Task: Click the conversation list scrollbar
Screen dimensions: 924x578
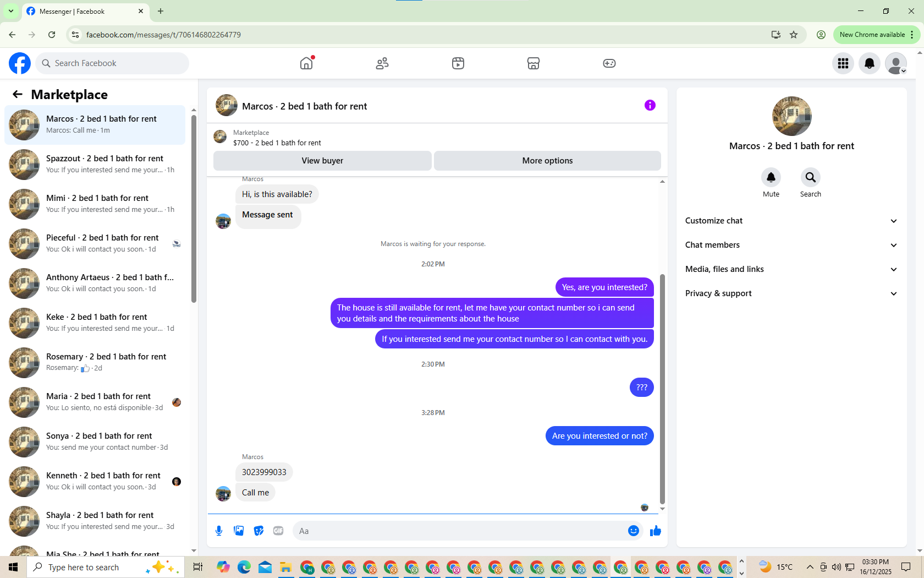Action: tap(194, 209)
